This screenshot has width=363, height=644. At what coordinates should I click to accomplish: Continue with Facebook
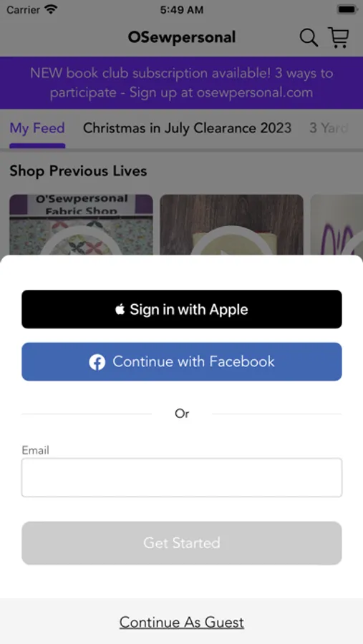(182, 362)
